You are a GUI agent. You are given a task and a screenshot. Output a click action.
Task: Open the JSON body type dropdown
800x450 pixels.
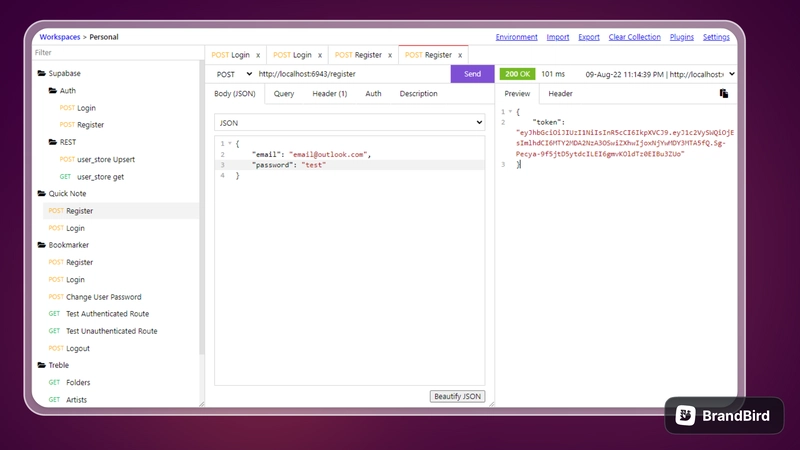349,123
